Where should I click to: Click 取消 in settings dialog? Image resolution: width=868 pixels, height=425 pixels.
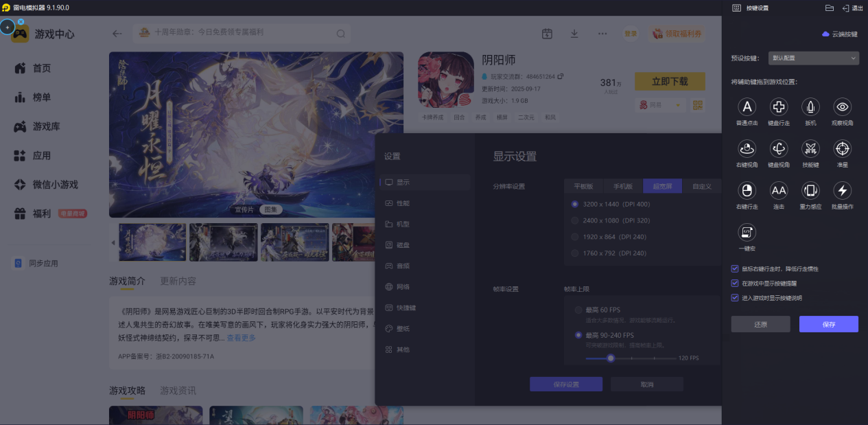(x=647, y=384)
